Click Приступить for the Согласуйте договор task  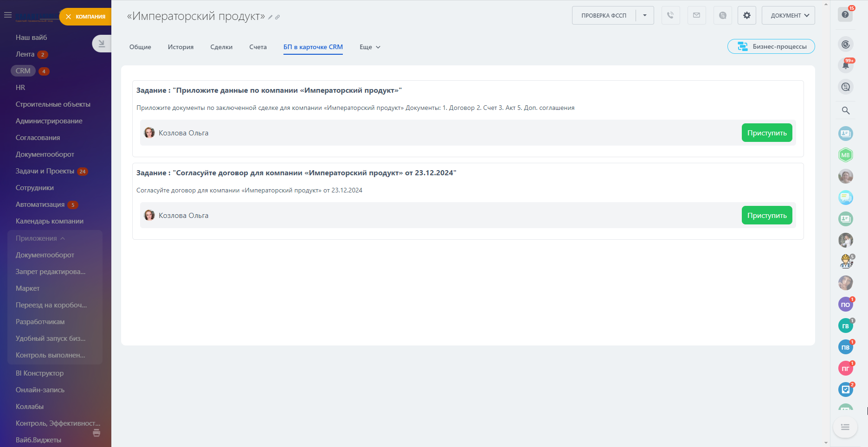767,215
